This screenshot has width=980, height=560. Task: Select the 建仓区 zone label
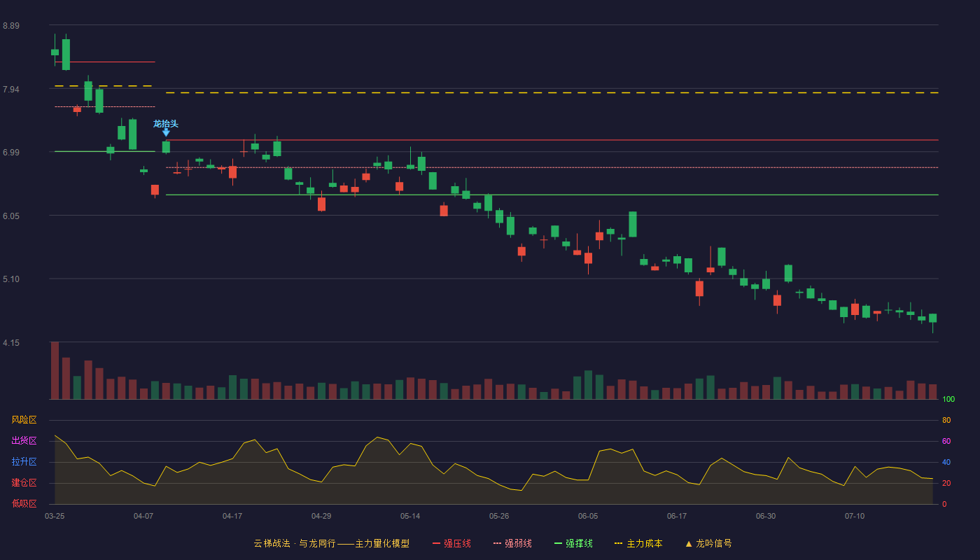[x=24, y=483]
